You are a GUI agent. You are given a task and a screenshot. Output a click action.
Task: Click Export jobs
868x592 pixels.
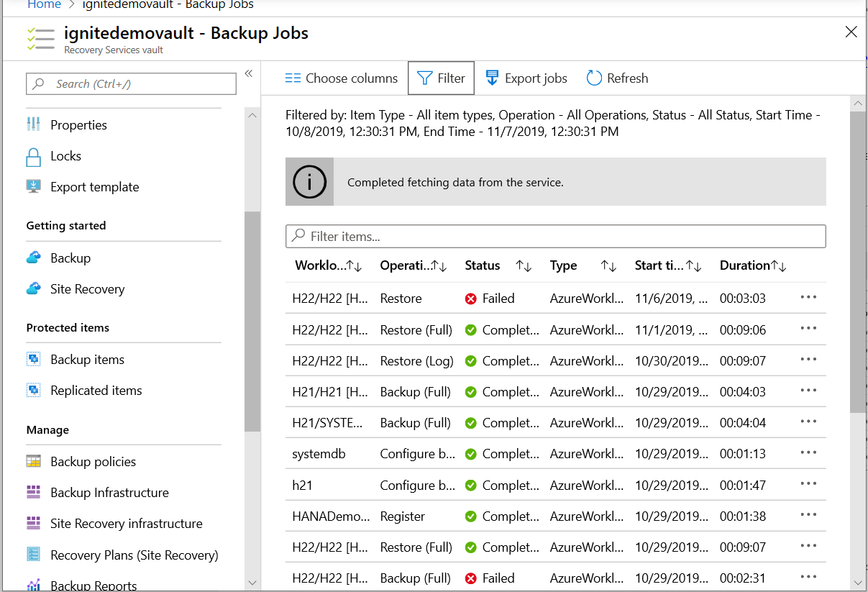tap(526, 78)
